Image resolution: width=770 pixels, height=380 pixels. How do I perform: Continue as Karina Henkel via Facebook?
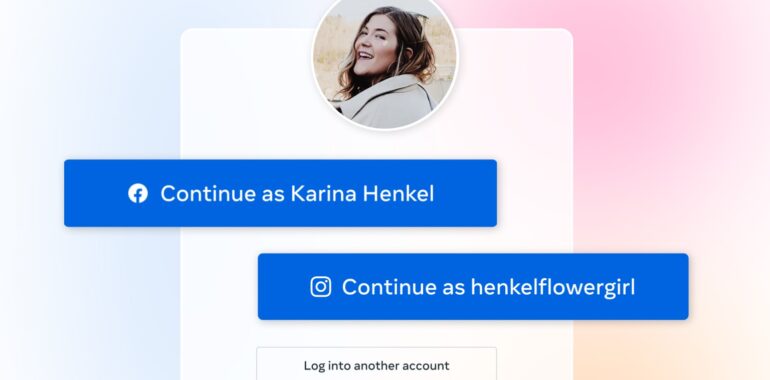[x=280, y=193]
